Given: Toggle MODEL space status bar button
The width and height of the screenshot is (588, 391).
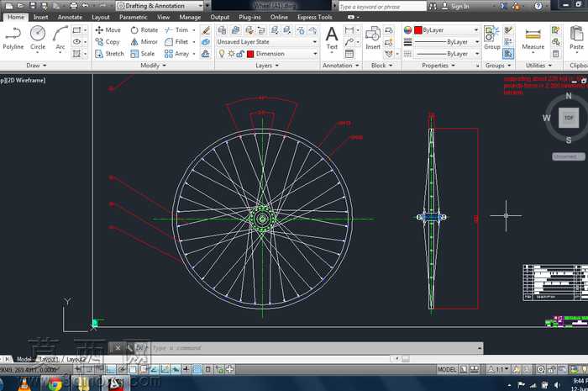Looking at the screenshot, I should [447, 370].
